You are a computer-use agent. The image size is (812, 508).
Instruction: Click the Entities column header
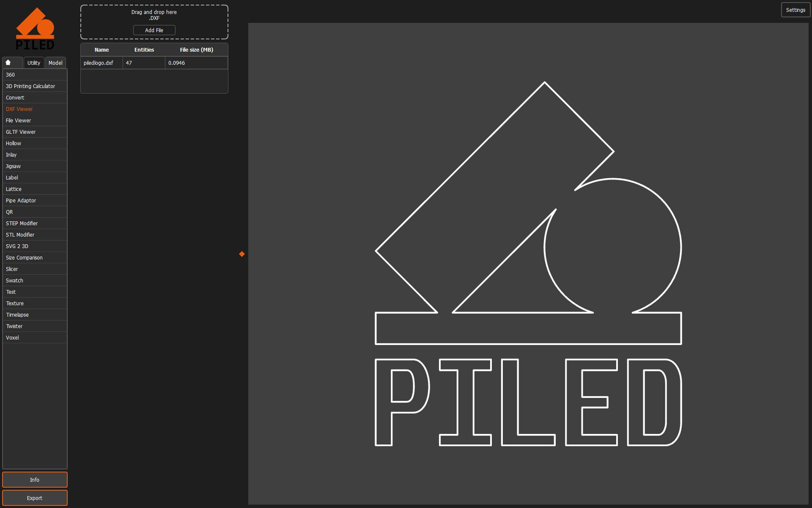tap(144, 50)
